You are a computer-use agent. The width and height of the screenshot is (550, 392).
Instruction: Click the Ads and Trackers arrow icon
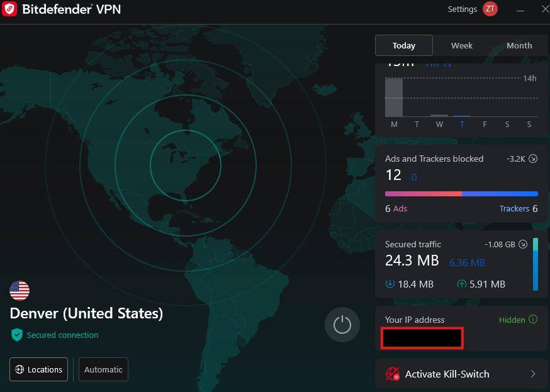[x=533, y=159]
